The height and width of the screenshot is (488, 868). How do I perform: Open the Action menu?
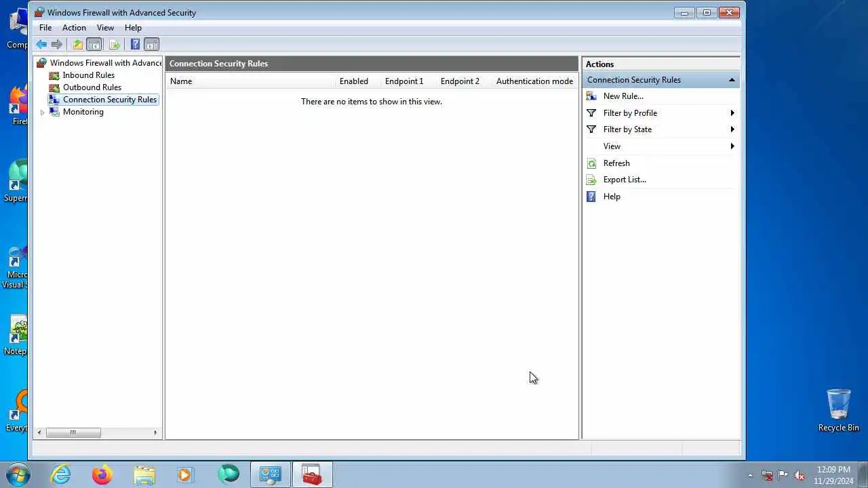pyautogui.click(x=74, y=28)
